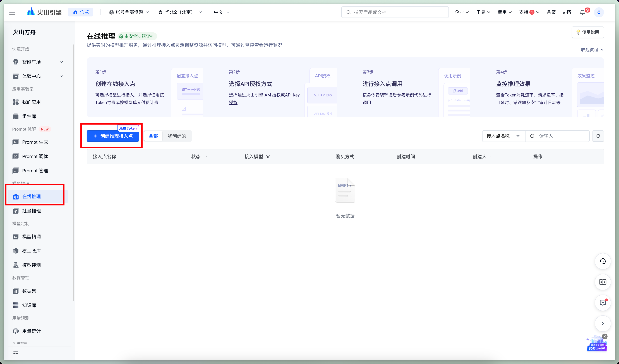Click the refresh icon beside search

pyautogui.click(x=598, y=136)
